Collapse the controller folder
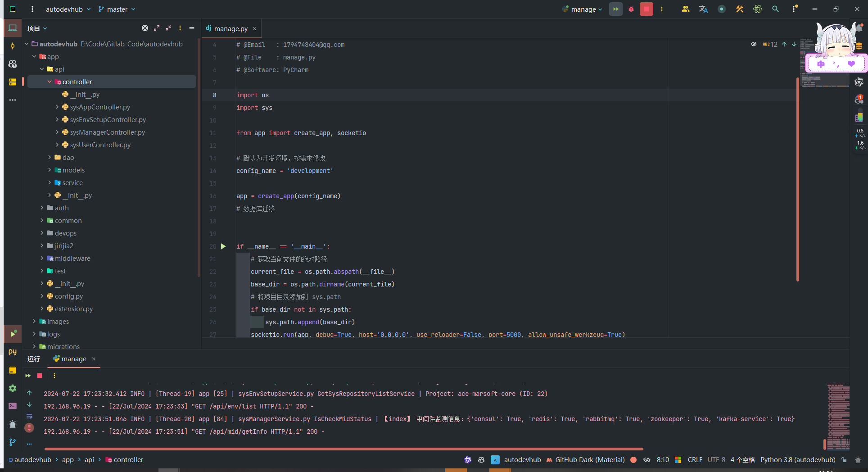 pos(50,82)
